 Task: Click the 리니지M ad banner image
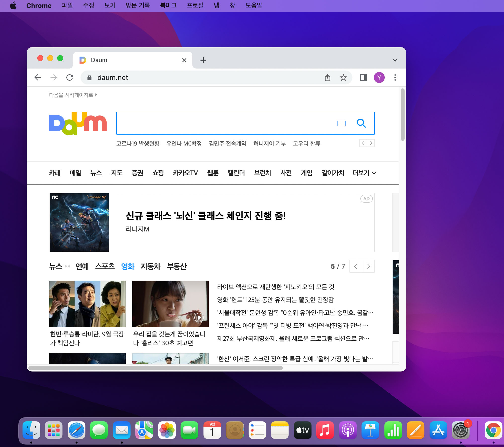click(79, 223)
